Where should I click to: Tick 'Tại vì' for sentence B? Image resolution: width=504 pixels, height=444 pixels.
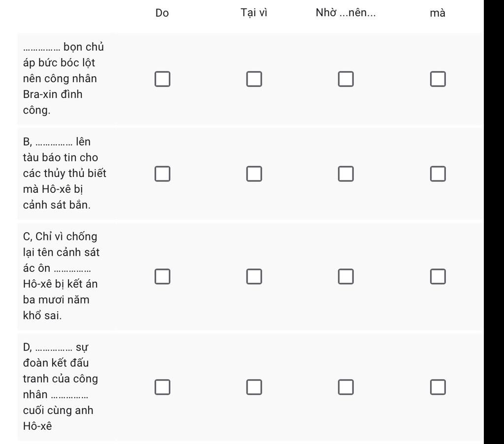tap(254, 174)
